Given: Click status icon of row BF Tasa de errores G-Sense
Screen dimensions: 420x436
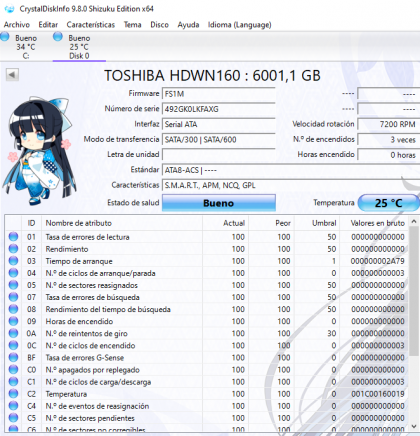Looking at the screenshot, I should [x=13, y=358].
